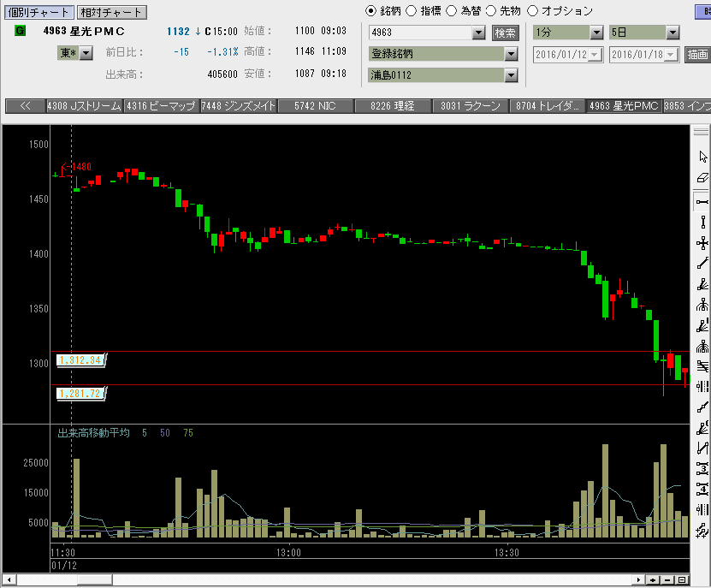Open the 2016/01/18 end date picker

(672, 55)
